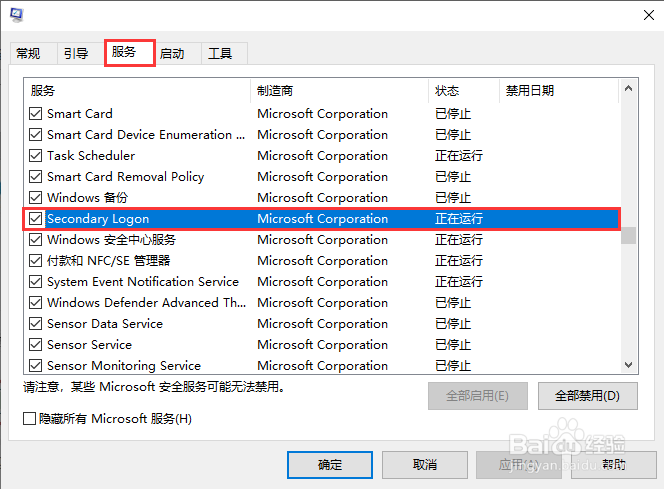Toggle Windows 安全中心服务 checkbox
The height and width of the screenshot is (489, 664).
coord(36,240)
